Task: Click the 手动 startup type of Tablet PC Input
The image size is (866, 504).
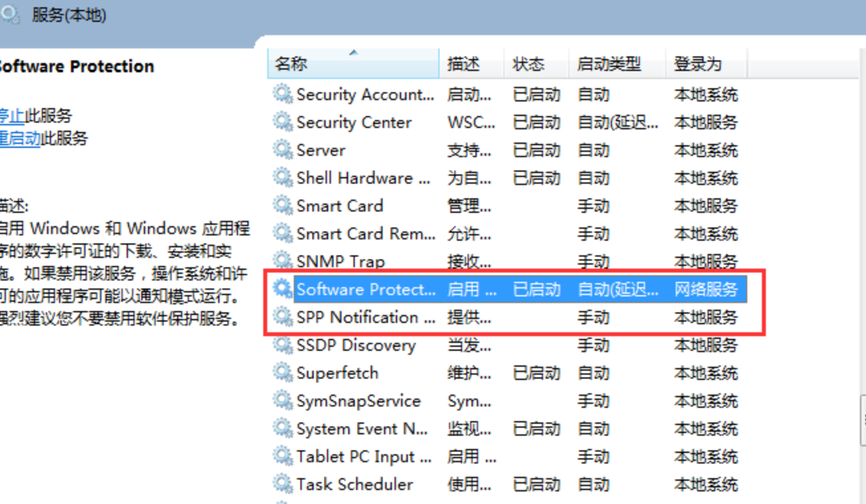Action: pyautogui.click(x=593, y=456)
